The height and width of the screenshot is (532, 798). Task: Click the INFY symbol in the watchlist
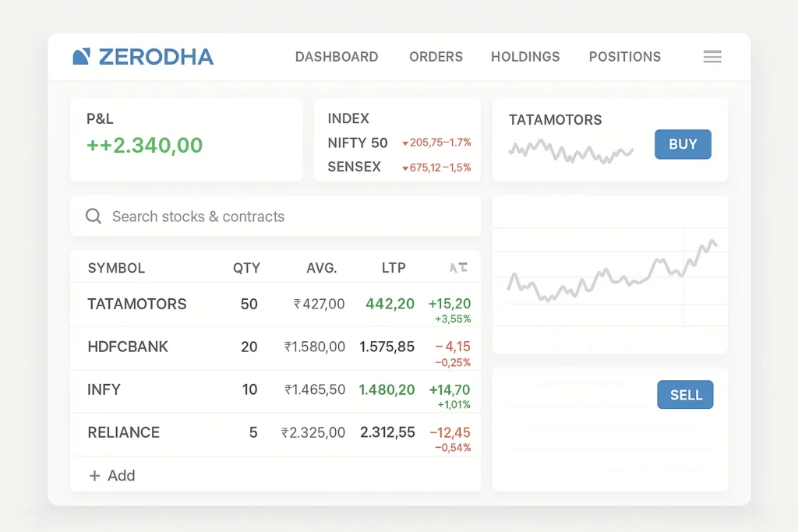pyautogui.click(x=104, y=390)
